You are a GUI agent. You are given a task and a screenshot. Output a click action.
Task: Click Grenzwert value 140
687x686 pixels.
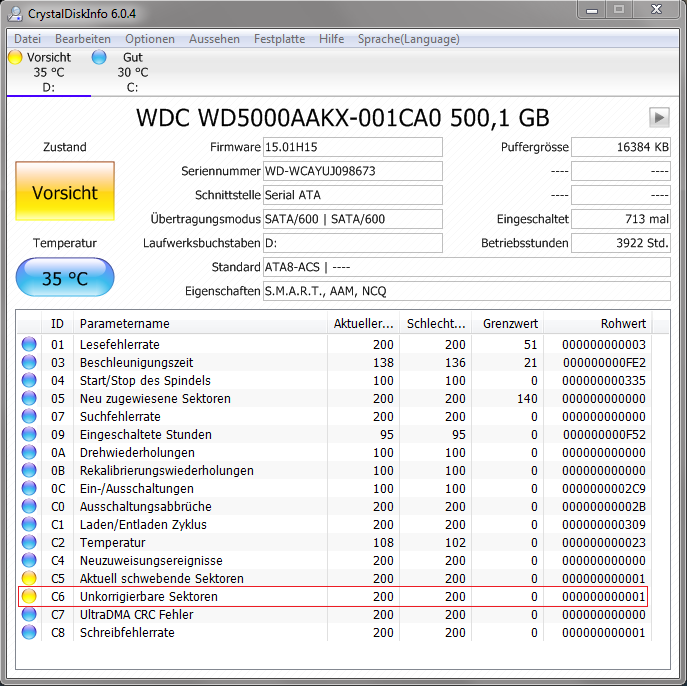click(527, 399)
